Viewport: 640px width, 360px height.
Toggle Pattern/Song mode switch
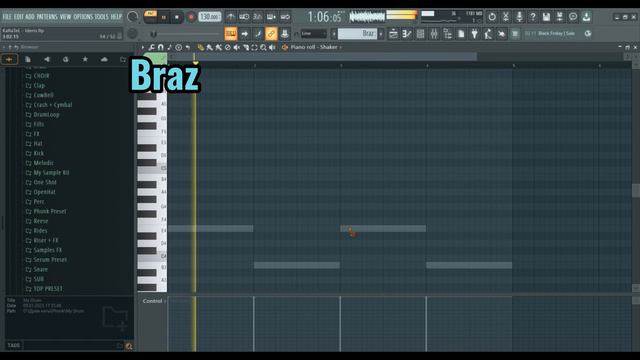[x=150, y=17]
